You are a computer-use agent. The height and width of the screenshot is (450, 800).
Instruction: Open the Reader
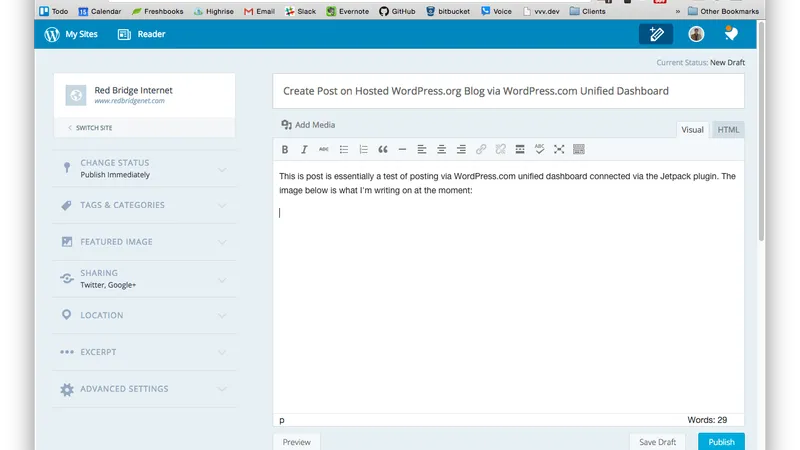pyautogui.click(x=141, y=34)
